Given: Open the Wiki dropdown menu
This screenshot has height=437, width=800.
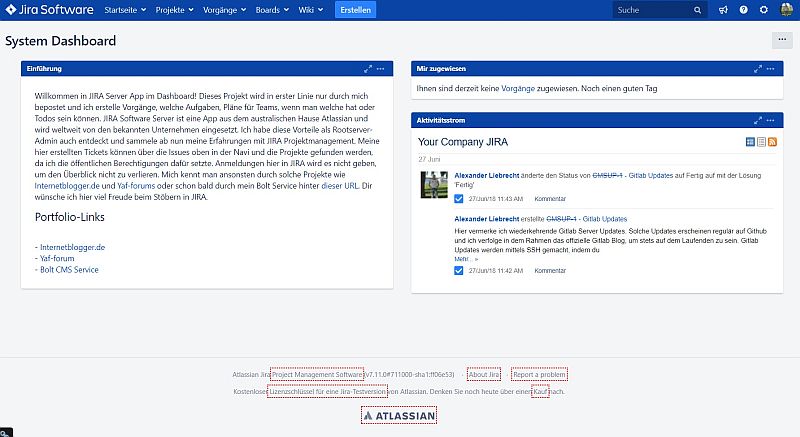Looking at the screenshot, I should [x=311, y=10].
